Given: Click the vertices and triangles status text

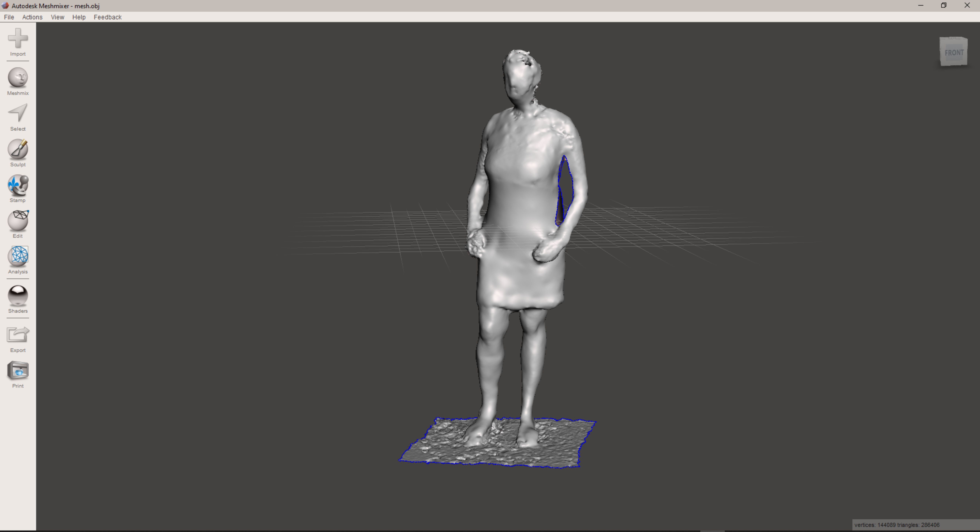Looking at the screenshot, I should tap(897, 525).
